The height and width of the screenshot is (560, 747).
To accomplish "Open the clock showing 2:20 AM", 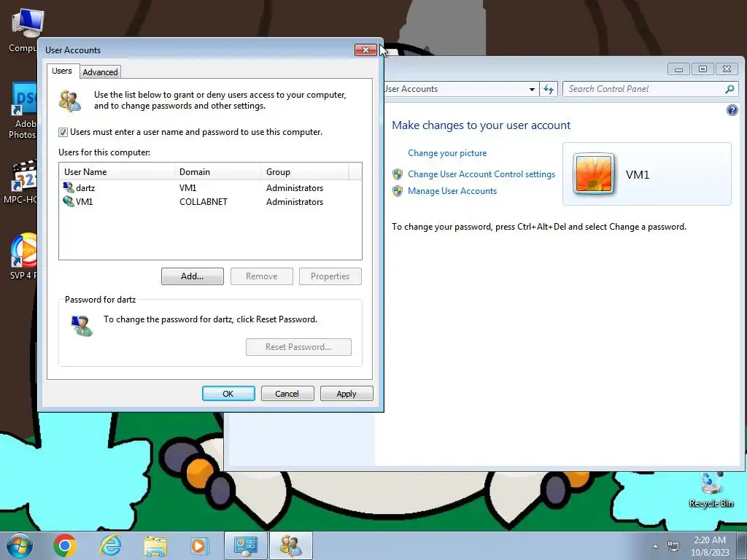I will [x=710, y=545].
